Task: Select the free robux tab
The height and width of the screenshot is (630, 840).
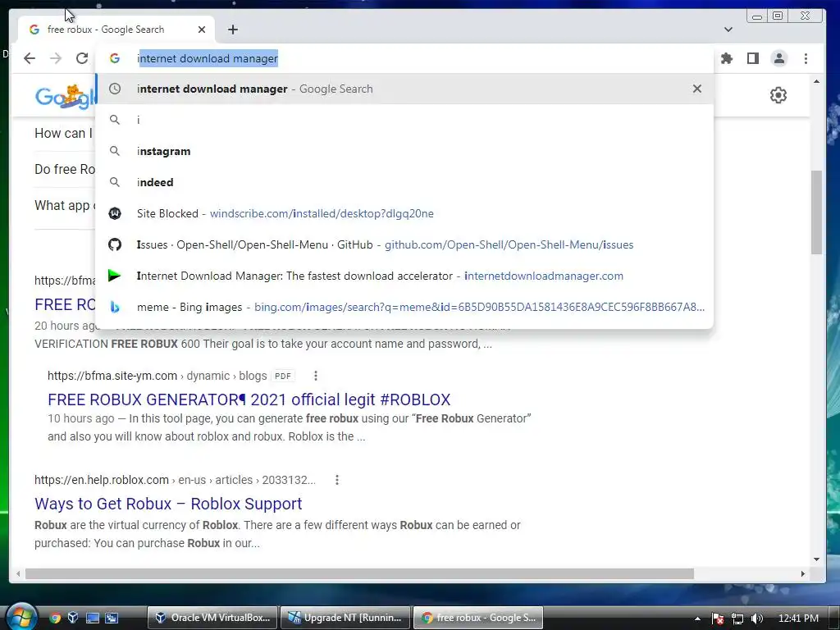Action: tap(116, 30)
